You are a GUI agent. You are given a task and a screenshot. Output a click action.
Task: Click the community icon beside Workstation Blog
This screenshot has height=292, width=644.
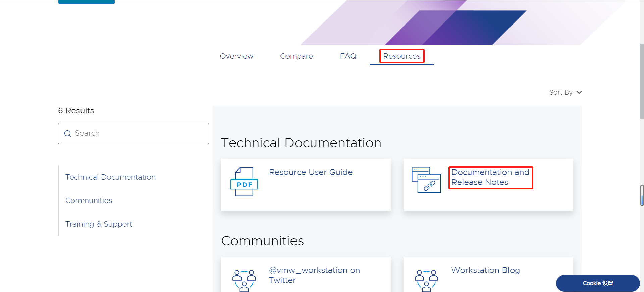pyautogui.click(x=426, y=280)
